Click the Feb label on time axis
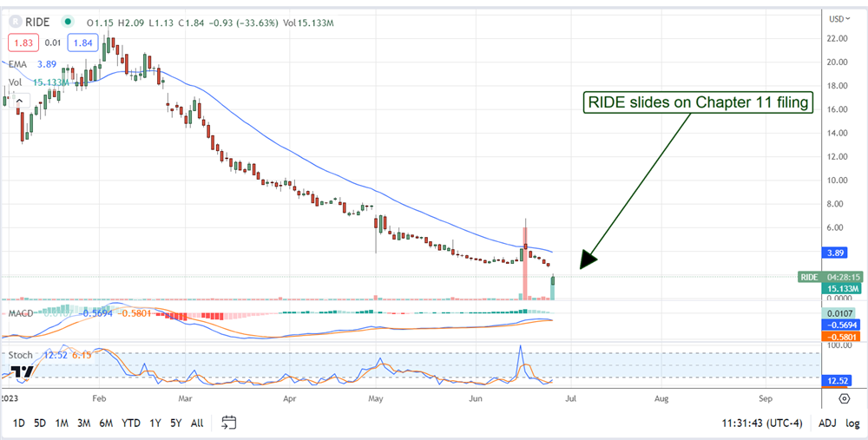This screenshot has height=440, width=868. (99, 398)
